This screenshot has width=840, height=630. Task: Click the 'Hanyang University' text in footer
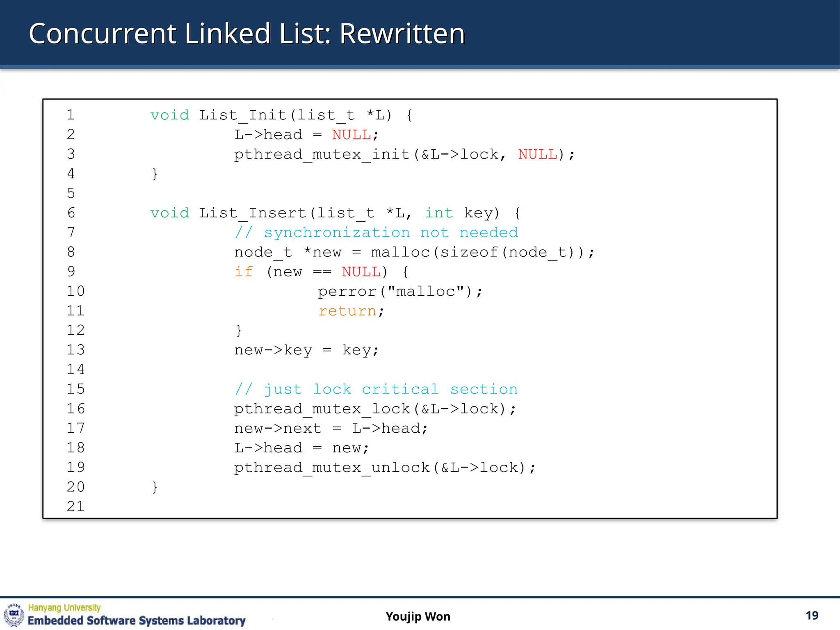[64, 607]
